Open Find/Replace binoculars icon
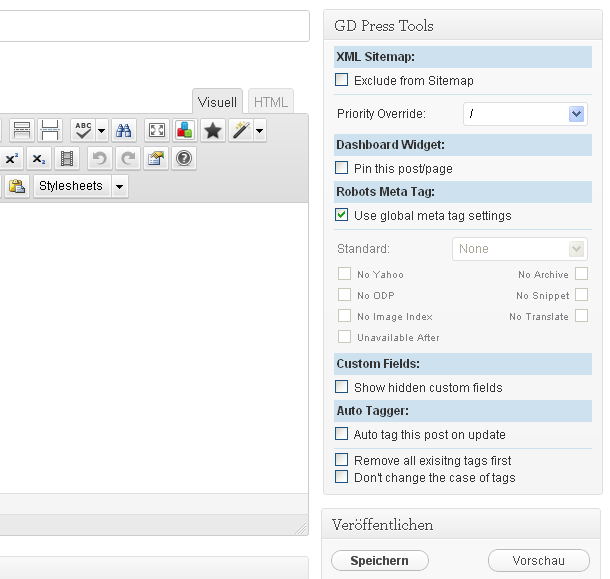Screen dimensions: 610x579 (x=124, y=130)
